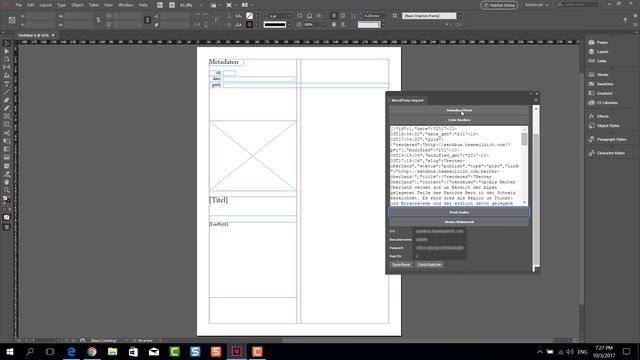640x360 pixels.
Task: Select the Scissors tool
Action: (x=7, y=133)
